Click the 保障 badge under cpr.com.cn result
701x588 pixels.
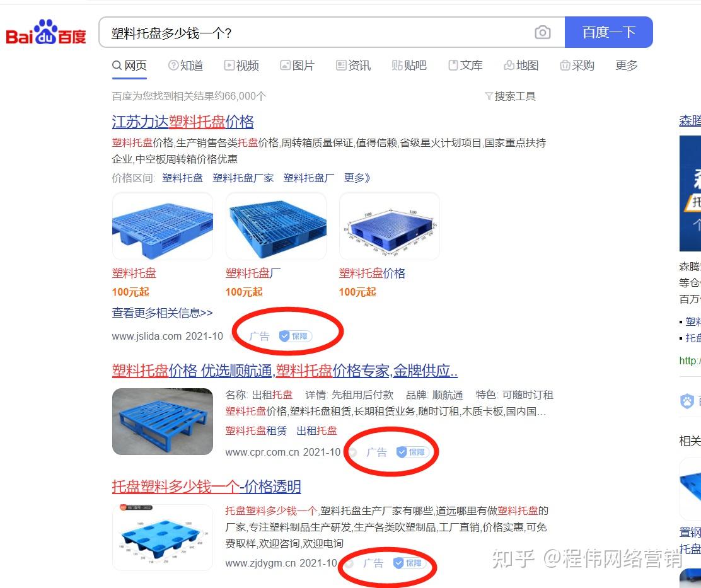pos(412,452)
